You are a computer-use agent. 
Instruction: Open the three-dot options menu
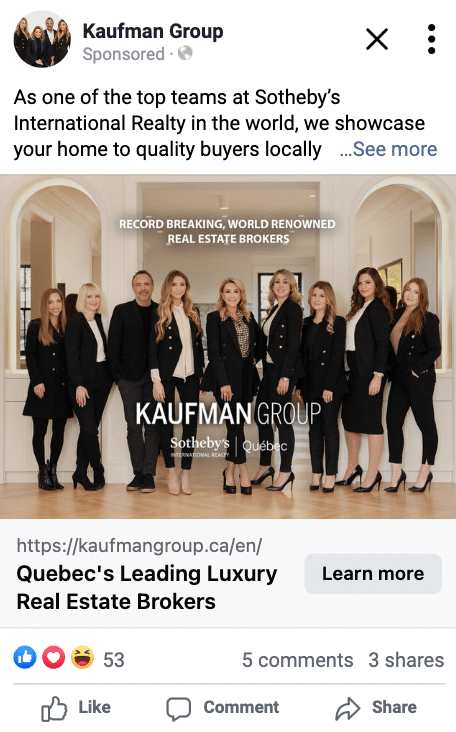pyautogui.click(x=431, y=39)
